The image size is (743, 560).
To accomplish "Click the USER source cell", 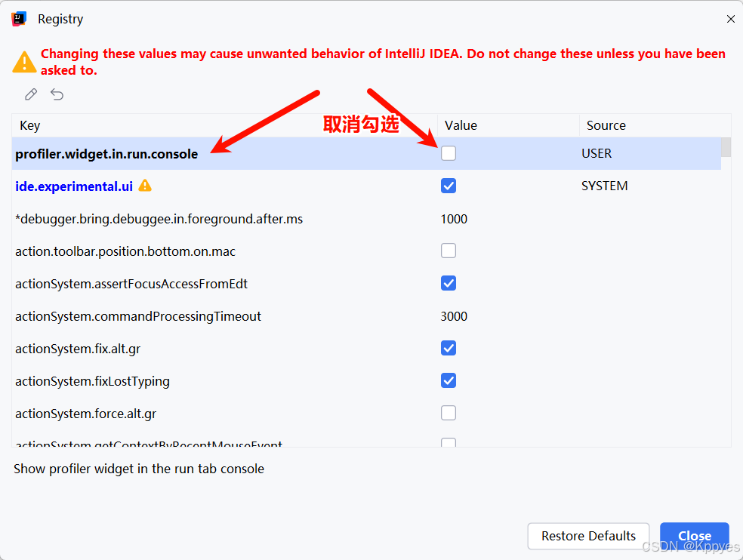I will (597, 153).
